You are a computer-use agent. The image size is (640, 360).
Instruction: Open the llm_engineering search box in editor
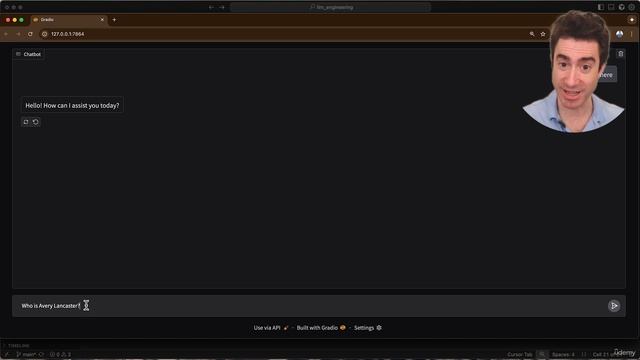331,7
